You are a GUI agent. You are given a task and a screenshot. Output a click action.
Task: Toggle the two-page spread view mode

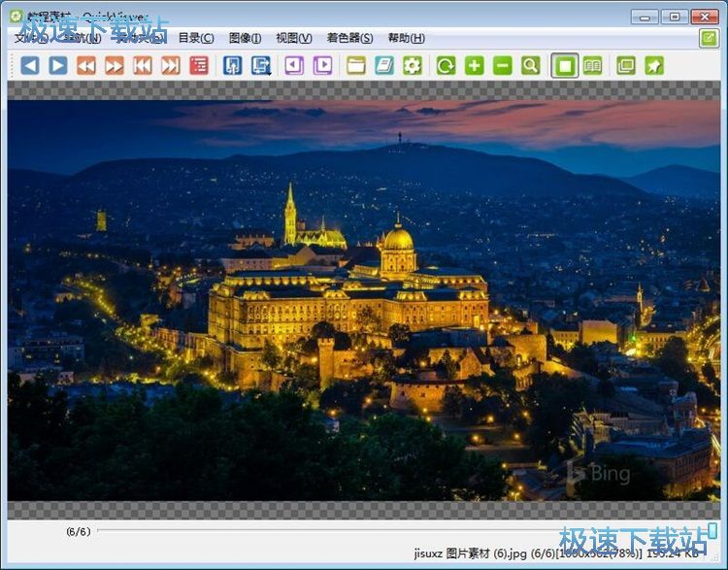[x=592, y=65]
